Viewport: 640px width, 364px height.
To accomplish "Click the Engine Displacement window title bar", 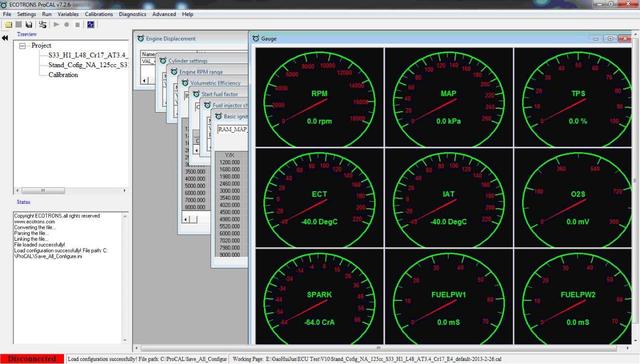I will (191, 38).
